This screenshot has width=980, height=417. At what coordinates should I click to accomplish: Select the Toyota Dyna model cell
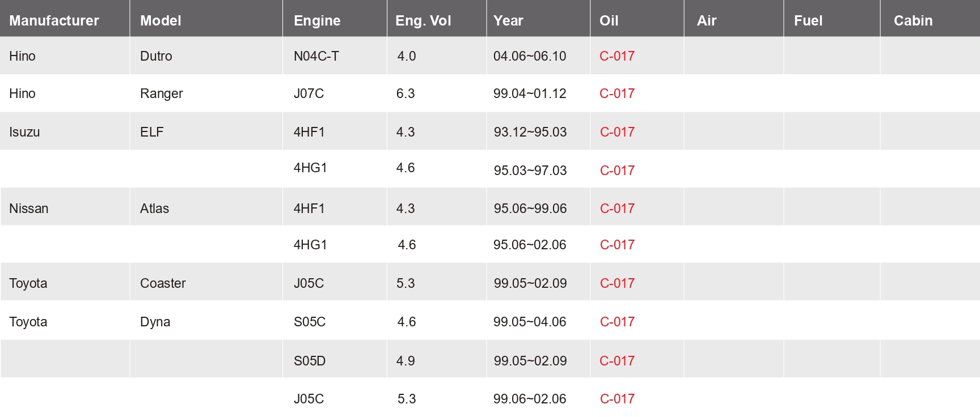point(155,322)
